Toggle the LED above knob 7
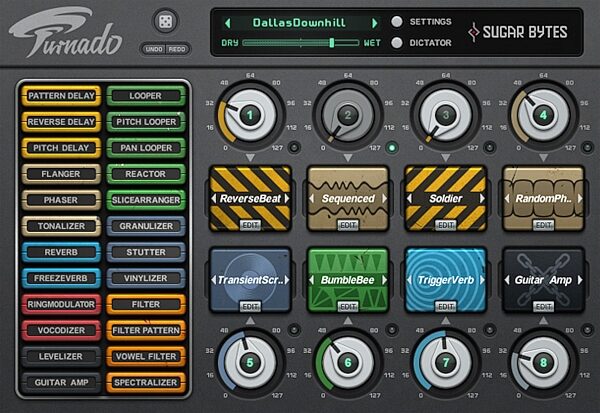This screenshot has width=600, height=413. (489, 330)
